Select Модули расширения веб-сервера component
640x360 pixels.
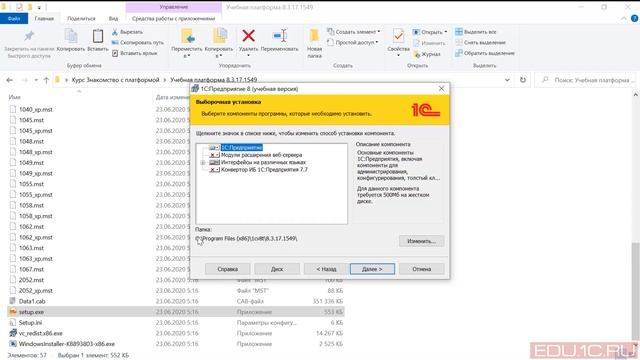coord(262,155)
